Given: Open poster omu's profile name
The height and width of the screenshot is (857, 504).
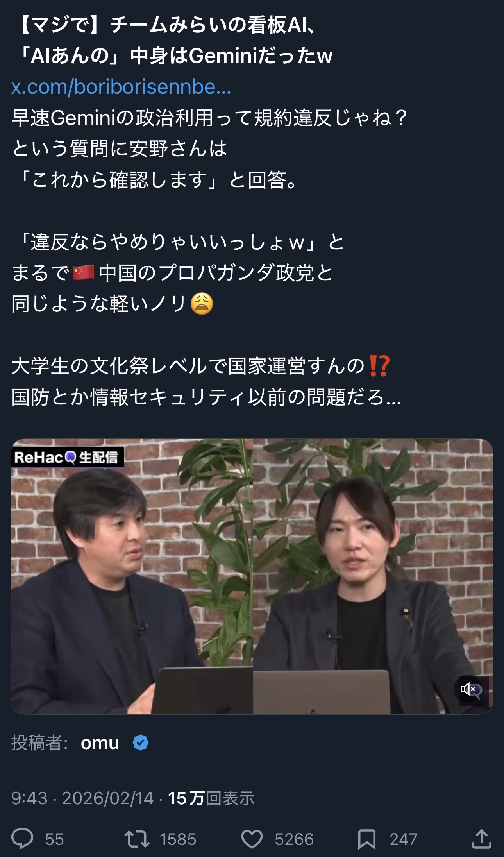Looking at the screenshot, I should tap(100, 743).
